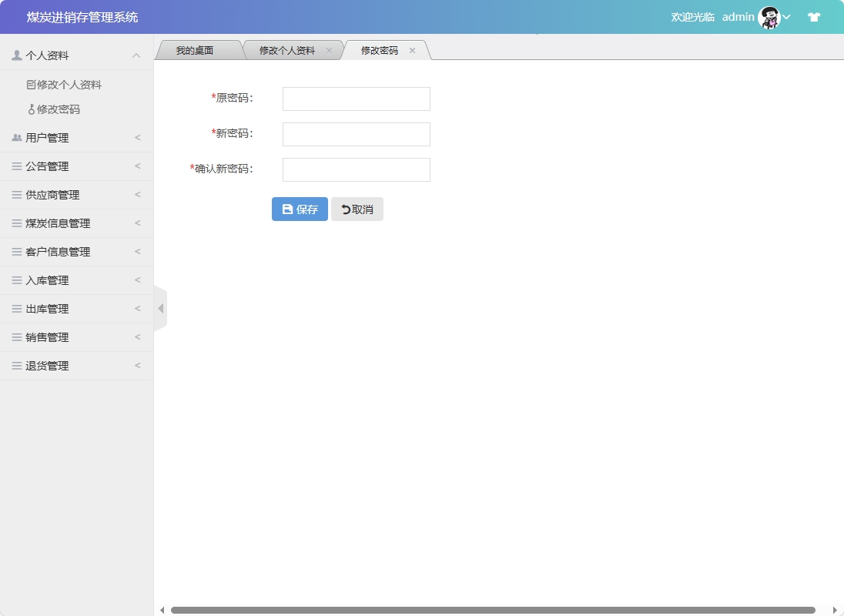Click the list icon beside 公告管理
844x616 pixels.
[x=15, y=166]
